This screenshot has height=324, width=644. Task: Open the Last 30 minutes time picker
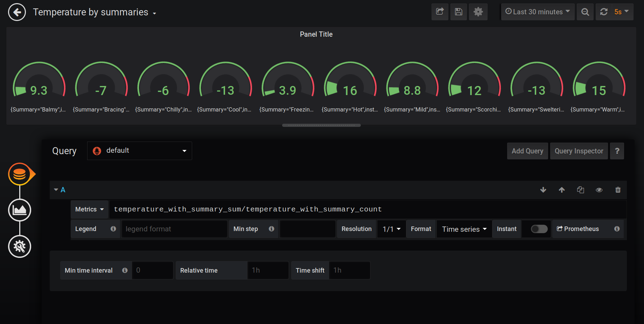click(538, 12)
